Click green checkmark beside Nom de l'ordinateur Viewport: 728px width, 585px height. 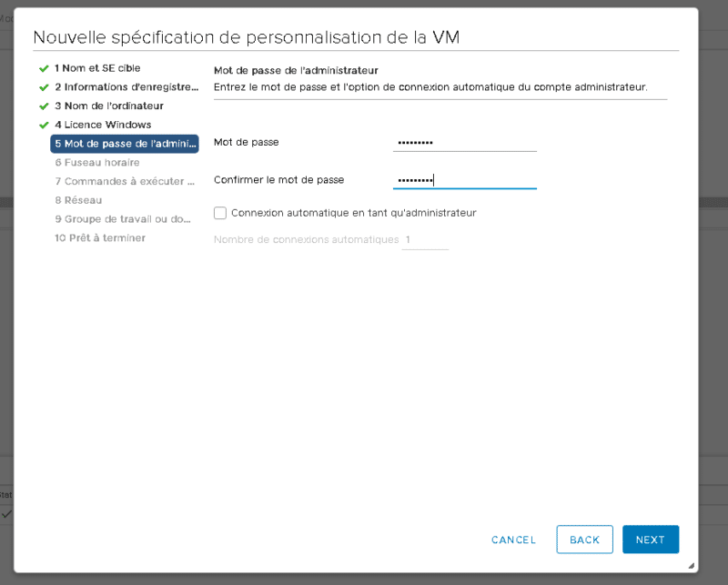[x=43, y=106]
